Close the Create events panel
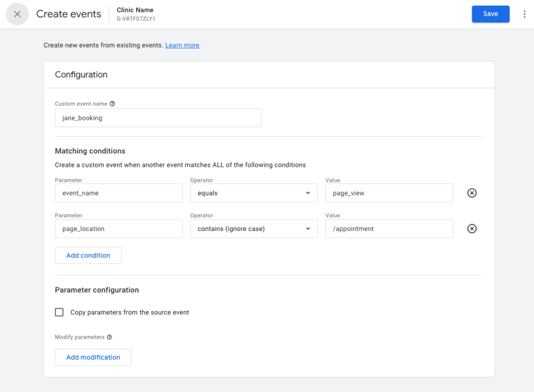The image size is (534, 392). click(x=17, y=14)
